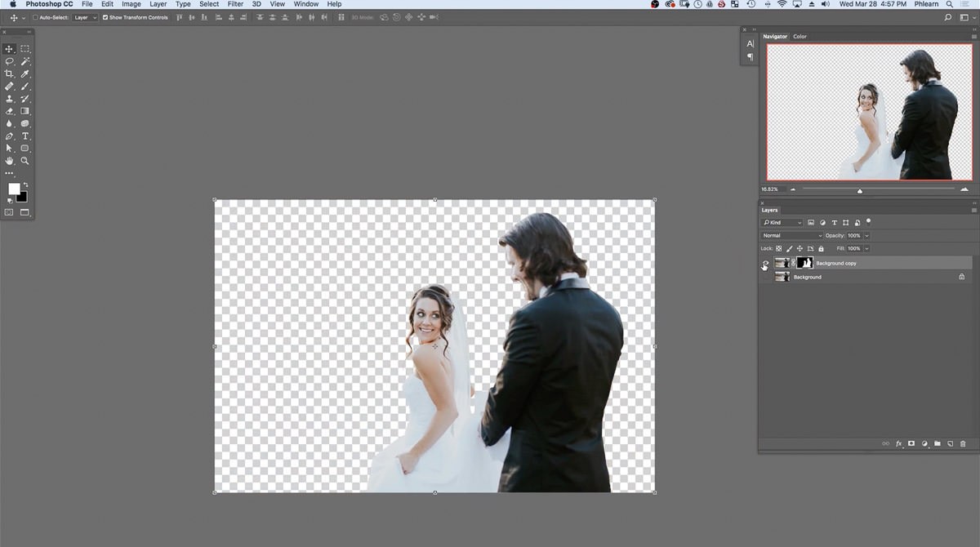Select the Move tool in toolbox

(x=10, y=49)
